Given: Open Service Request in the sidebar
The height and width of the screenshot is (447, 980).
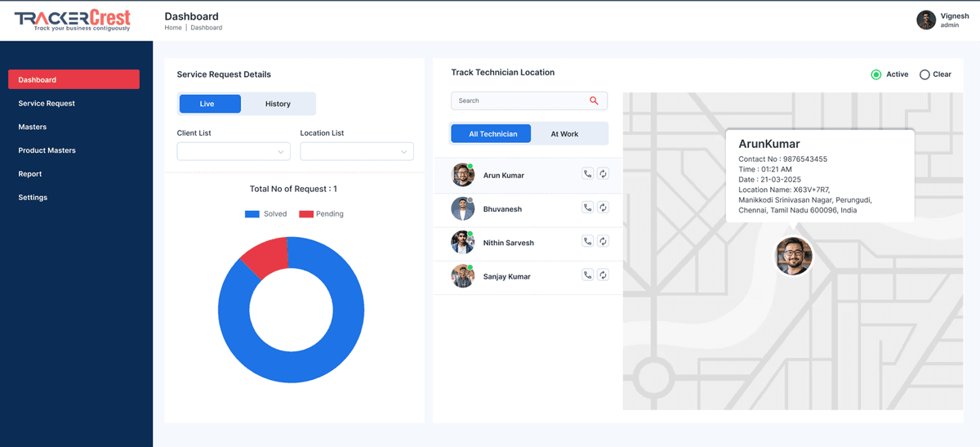Looking at the screenshot, I should click(x=47, y=104).
